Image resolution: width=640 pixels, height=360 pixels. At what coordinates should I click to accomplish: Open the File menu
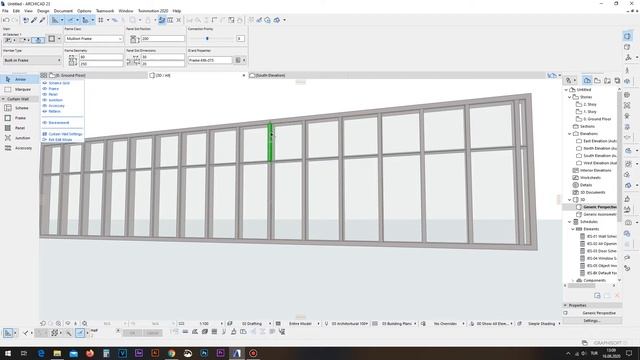[5, 11]
